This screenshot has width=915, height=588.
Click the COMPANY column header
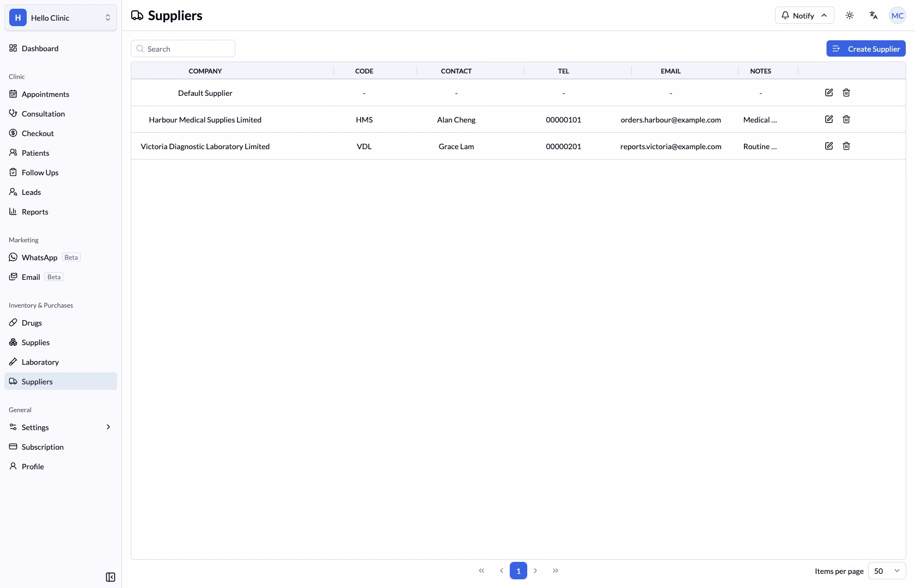pos(205,71)
